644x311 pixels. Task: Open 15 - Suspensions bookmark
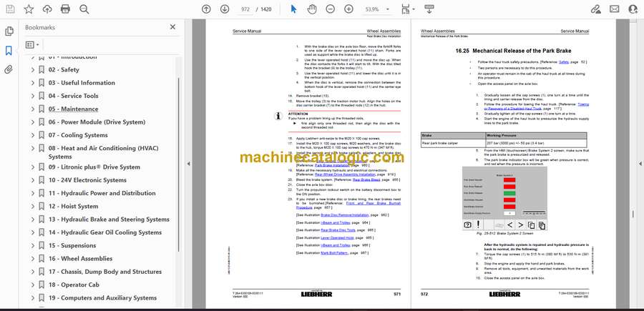coord(72,246)
